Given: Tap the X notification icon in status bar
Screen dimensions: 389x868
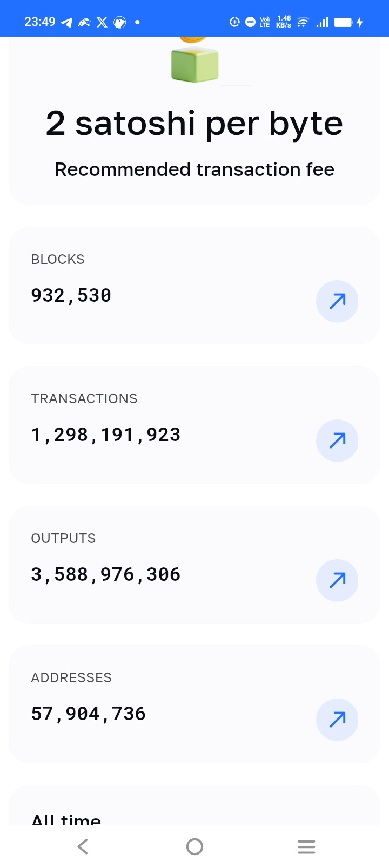Looking at the screenshot, I should [102, 23].
